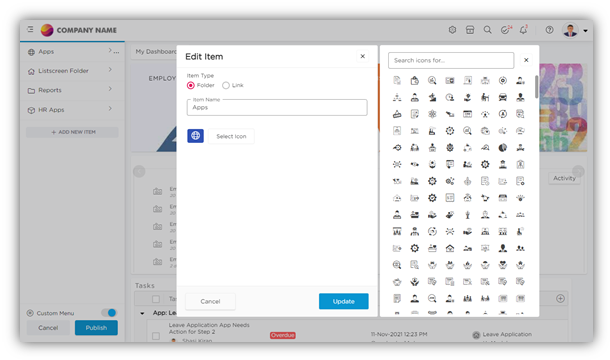
Task: Pick the half-filled pie circle icon
Action: [x=503, y=148]
